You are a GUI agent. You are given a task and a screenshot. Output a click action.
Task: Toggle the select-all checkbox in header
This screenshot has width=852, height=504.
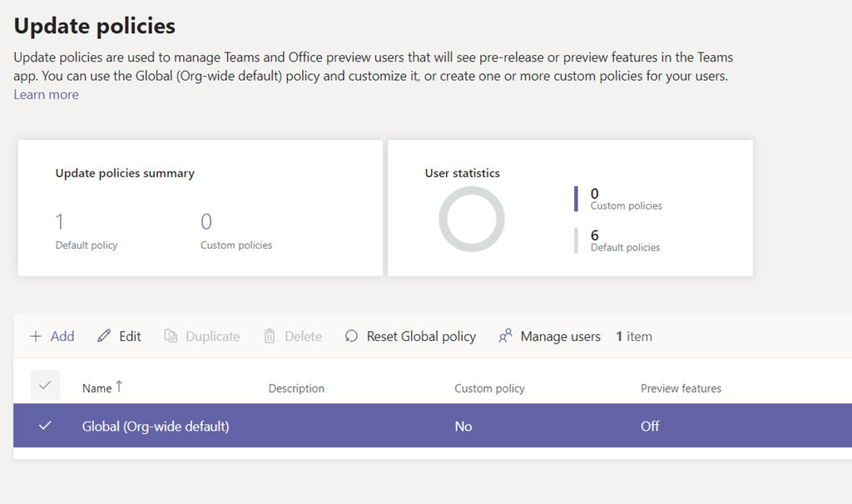[x=45, y=385]
